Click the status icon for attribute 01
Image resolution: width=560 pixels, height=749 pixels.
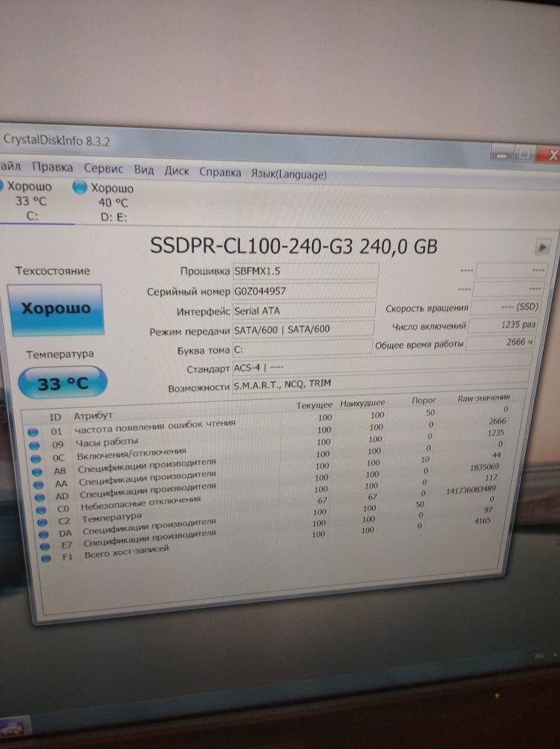pyautogui.click(x=33, y=432)
